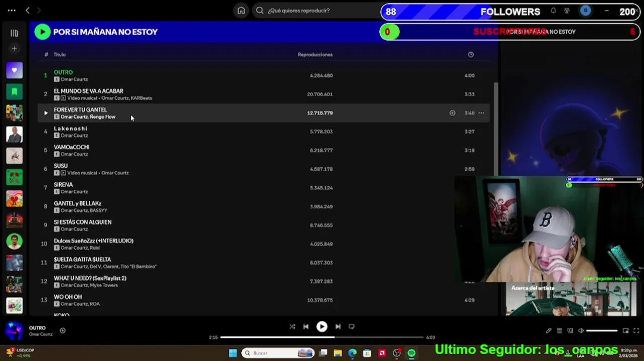Skip to previous track
Image resolution: width=644 pixels, height=361 pixels.
[306, 326]
